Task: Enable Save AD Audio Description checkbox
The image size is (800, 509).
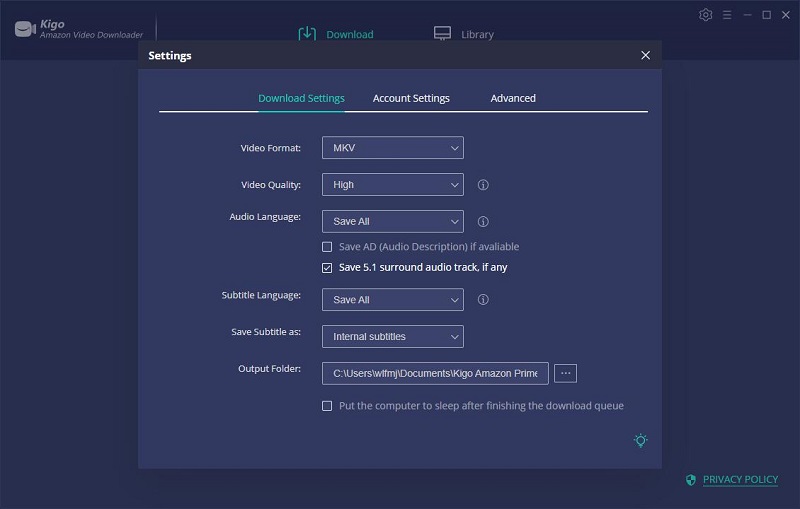Action: (x=327, y=247)
